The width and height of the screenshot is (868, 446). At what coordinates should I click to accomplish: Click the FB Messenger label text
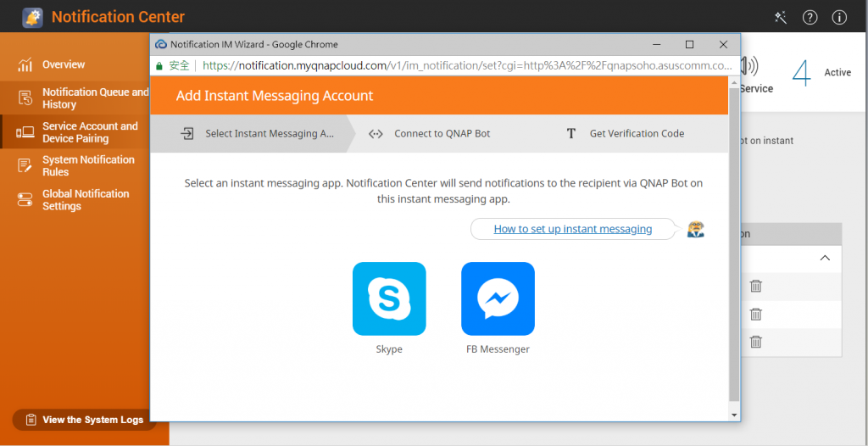[498, 349]
